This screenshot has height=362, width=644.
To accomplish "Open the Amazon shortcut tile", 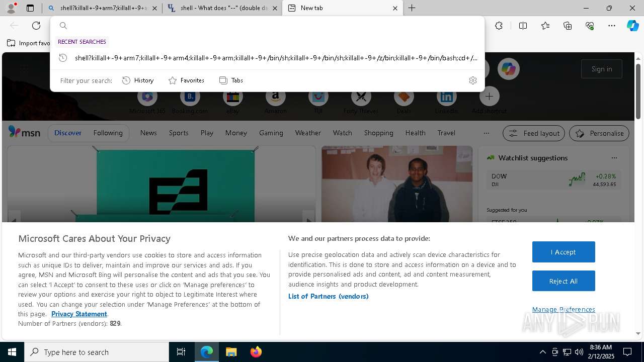I will click(x=275, y=100).
